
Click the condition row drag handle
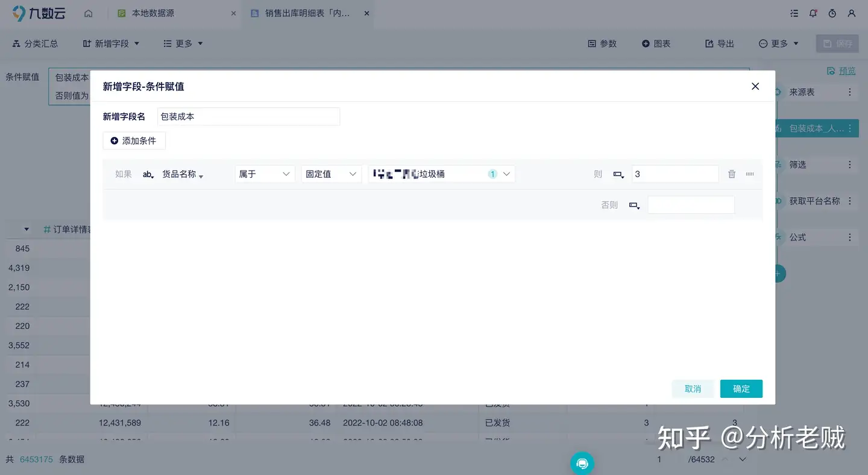coord(750,174)
